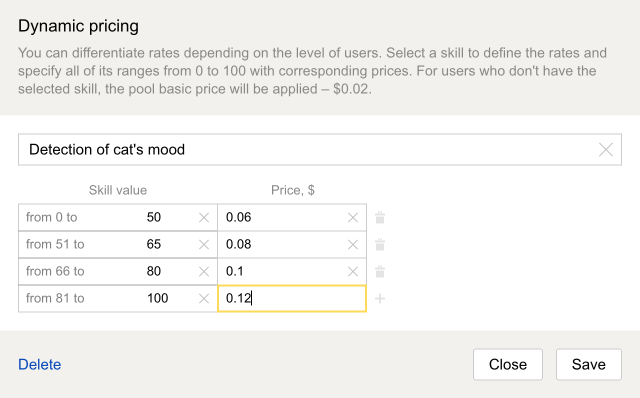Clear the 0.08 price field
The height and width of the screenshot is (398, 640).
pyautogui.click(x=353, y=245)
